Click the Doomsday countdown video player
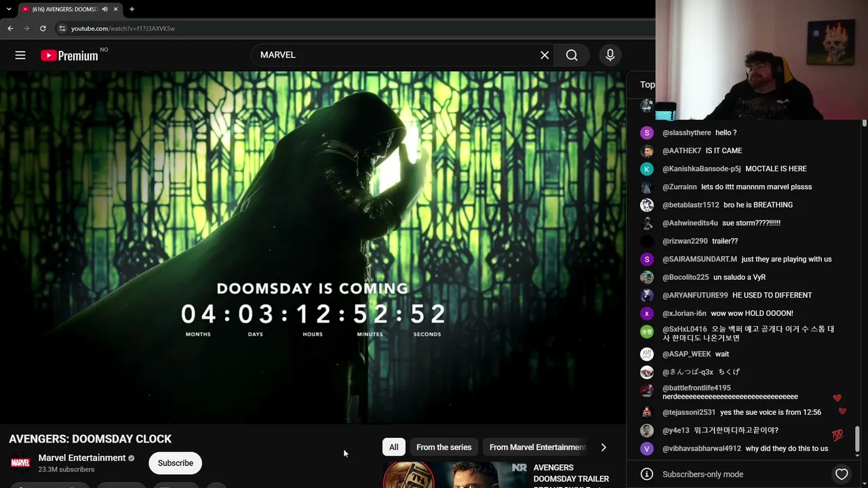Image resolution: width=868 pixels, height=488 pixels. (x=313, y=247)
